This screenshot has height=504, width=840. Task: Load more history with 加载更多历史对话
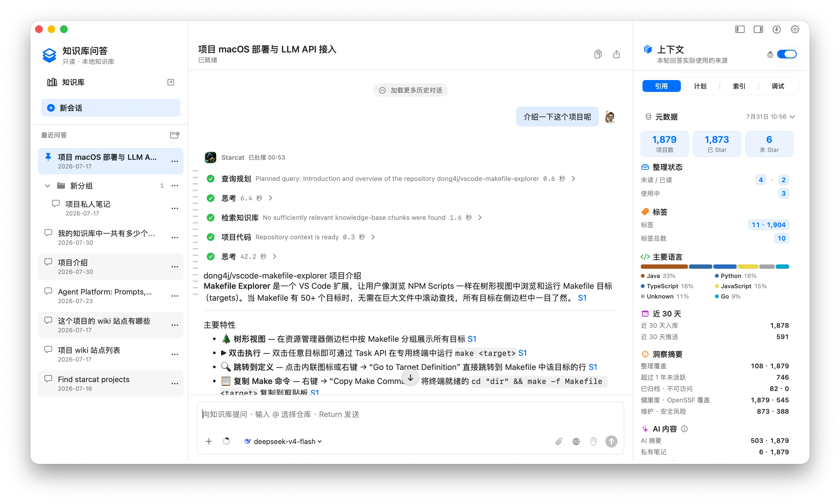tap(411, 90)
